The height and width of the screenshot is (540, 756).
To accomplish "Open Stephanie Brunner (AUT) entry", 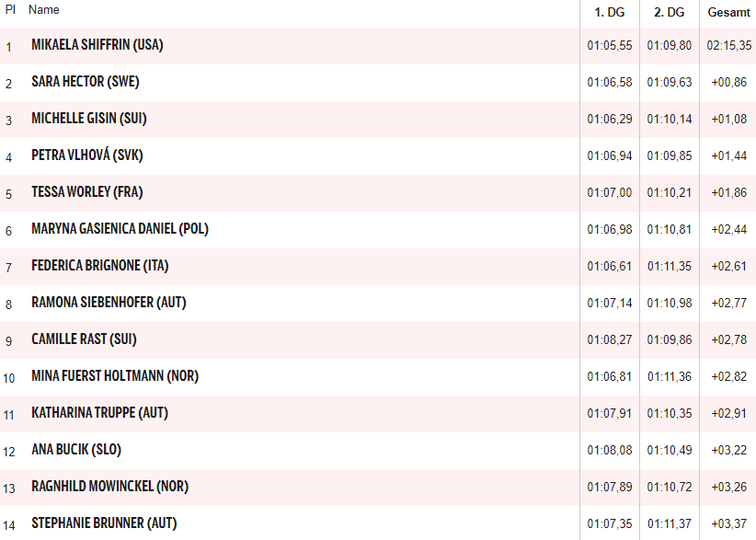I will [x=104, y=523].
